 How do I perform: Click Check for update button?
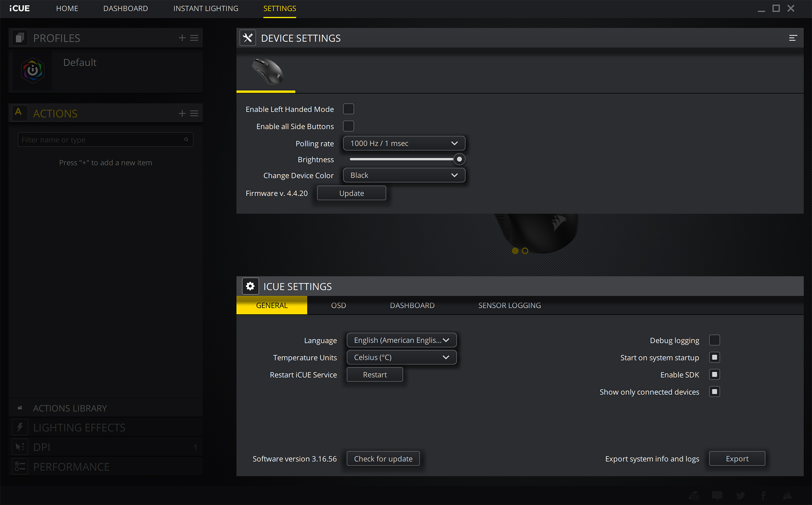(383, 459)
